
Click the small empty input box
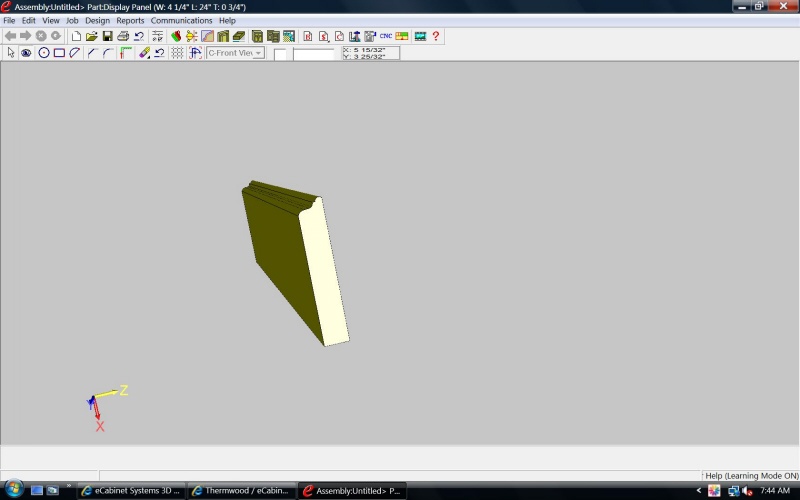click(x=280, y=54)
